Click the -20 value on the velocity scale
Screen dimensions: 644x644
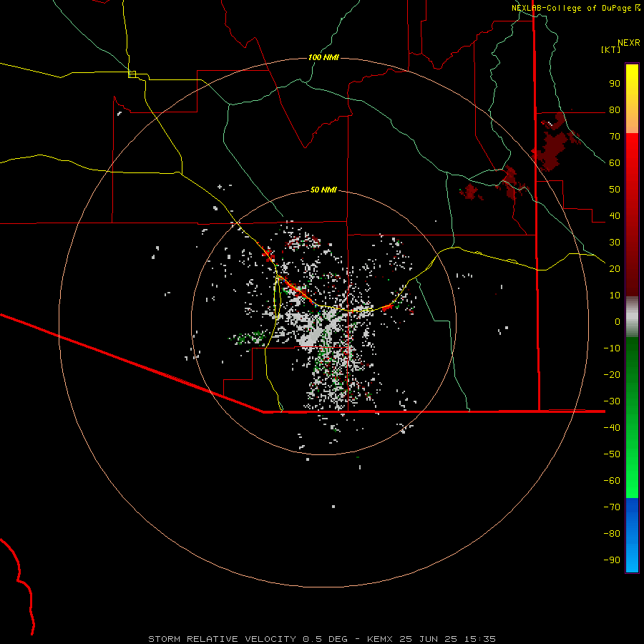[612, 374]
